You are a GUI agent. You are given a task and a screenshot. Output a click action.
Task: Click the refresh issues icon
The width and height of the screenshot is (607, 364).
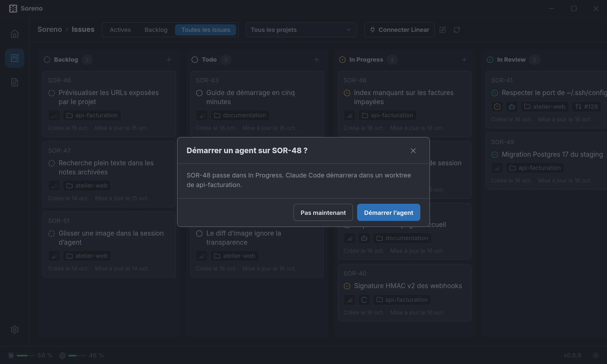point(457,30)
